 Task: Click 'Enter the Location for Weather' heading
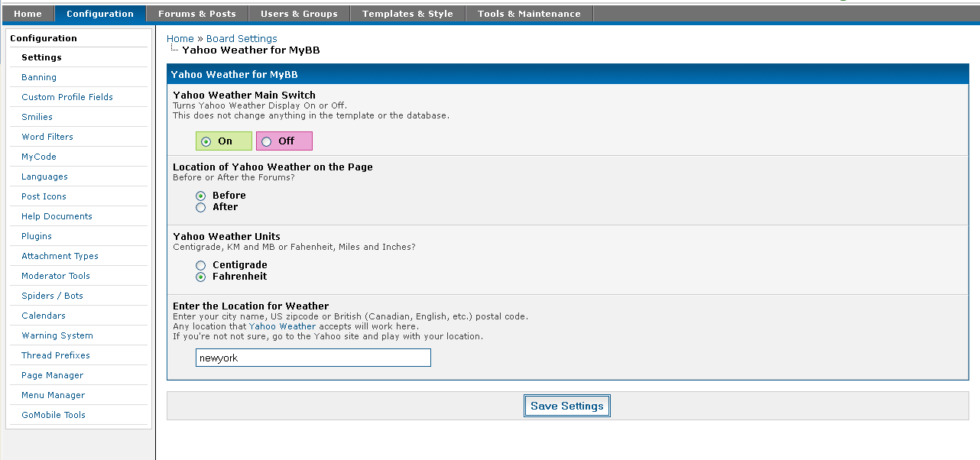point(251,306)
